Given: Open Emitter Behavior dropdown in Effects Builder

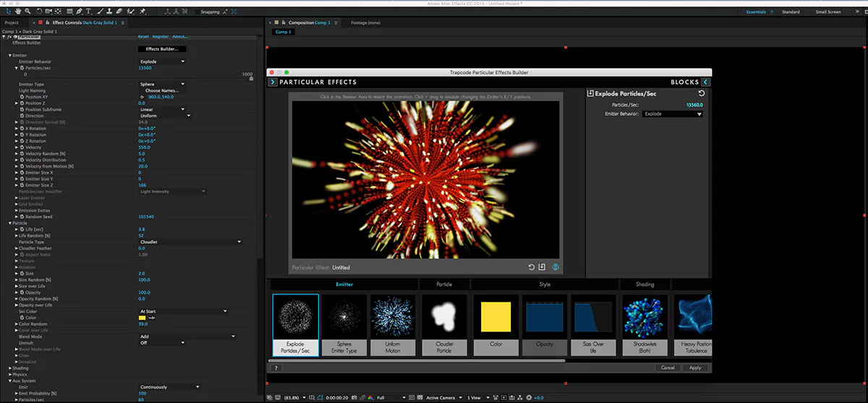Looking at the screenshot, I should (673, 114).
